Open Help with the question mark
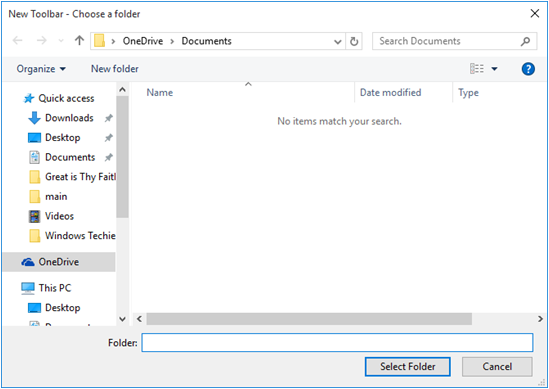 click(528, 69)
